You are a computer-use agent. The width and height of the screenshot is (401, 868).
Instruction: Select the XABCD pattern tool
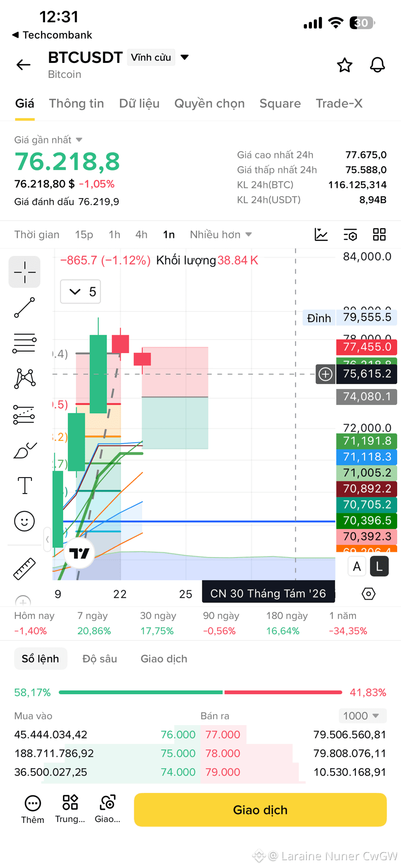coord(25,379)
